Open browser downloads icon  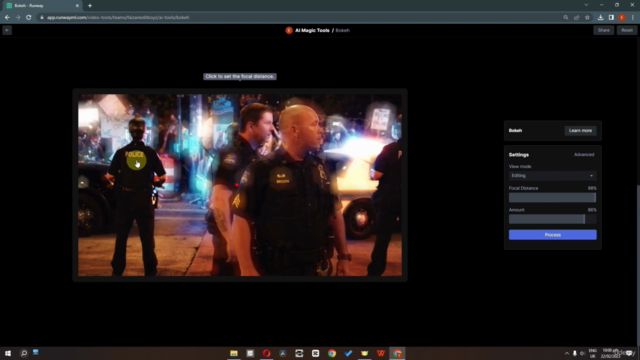pos(600,18)
